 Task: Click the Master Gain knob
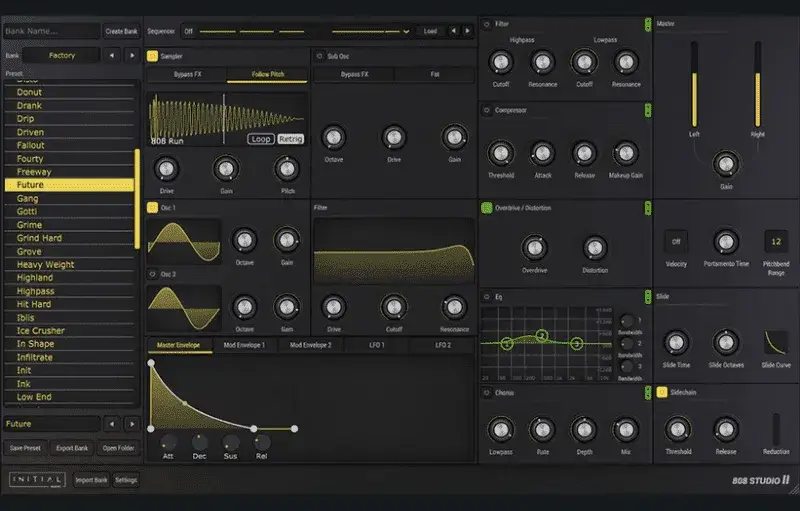point(726,164)
